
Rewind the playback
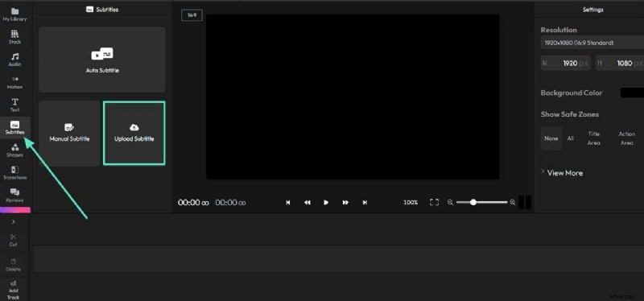point(308,203)
